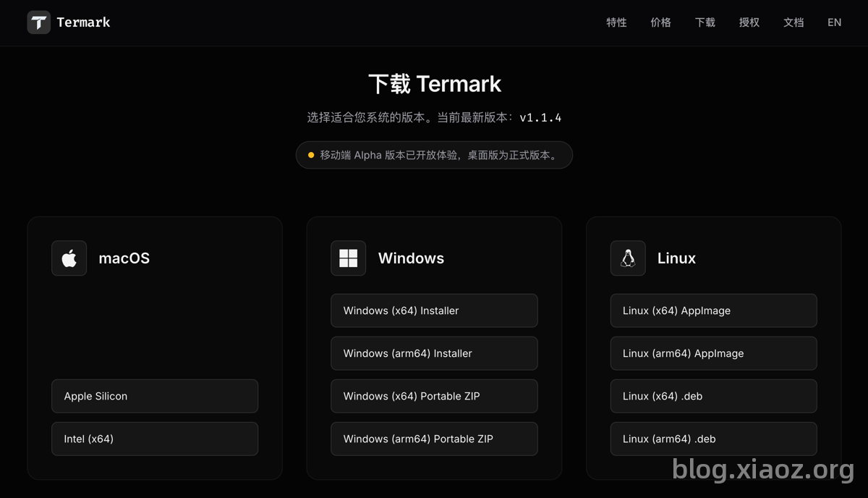Image resolution: width=868 pixels, height=498 pixels.
Task: Click the Termark logo icon
Action: click(39, 22)
